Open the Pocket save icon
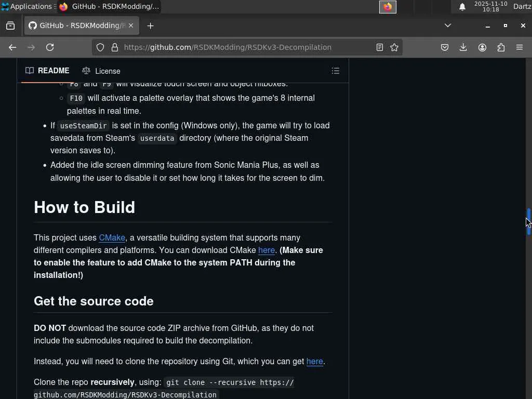This screenshot has width=532, height=399. click(445, 47)
